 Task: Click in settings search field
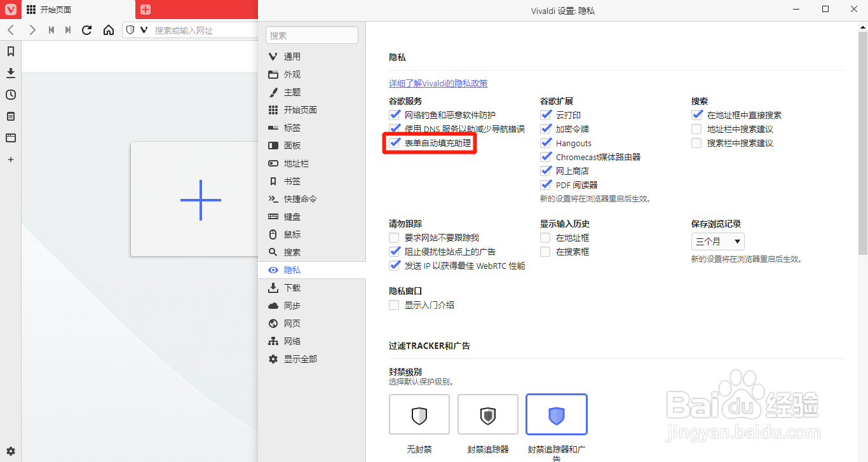click(312, 36)
